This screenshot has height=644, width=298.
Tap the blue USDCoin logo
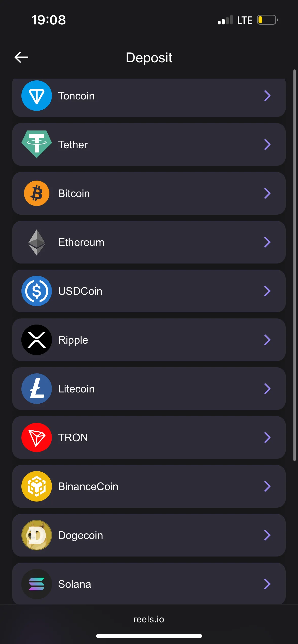[x=37, y=291]
